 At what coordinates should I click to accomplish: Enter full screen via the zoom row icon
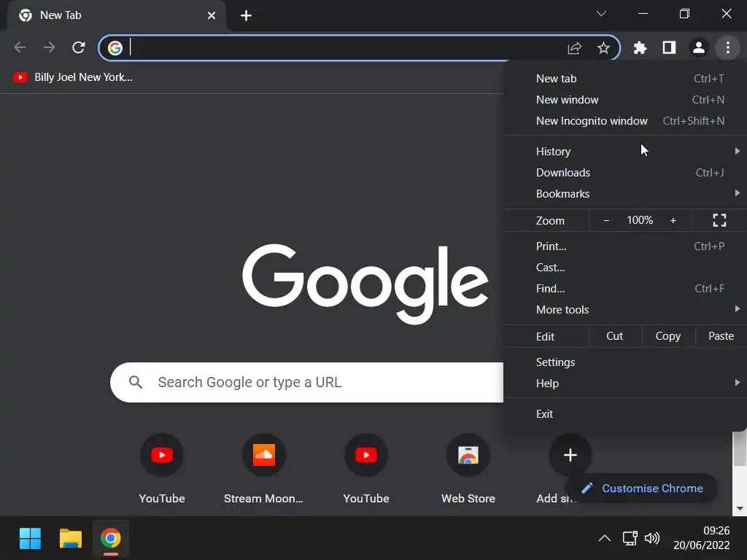(719, 220)
